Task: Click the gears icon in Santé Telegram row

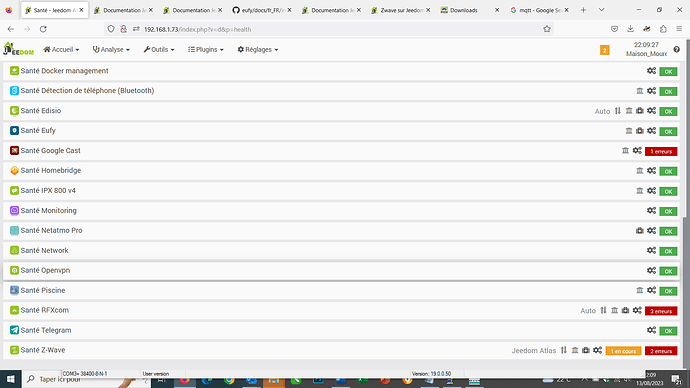Action: click(x=651, y=330)
